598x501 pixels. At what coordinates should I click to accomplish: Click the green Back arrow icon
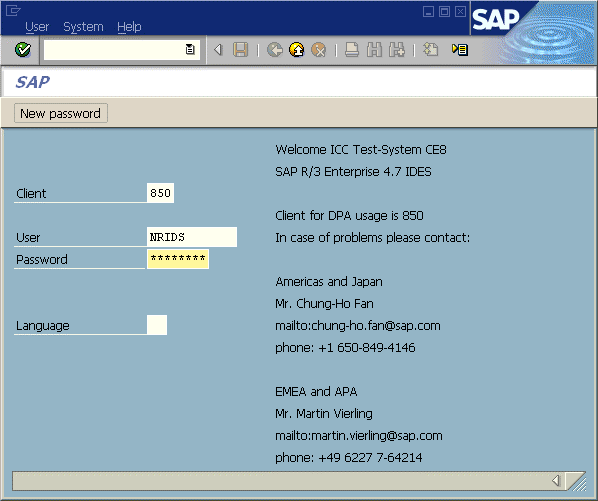(x=275, y=50)
